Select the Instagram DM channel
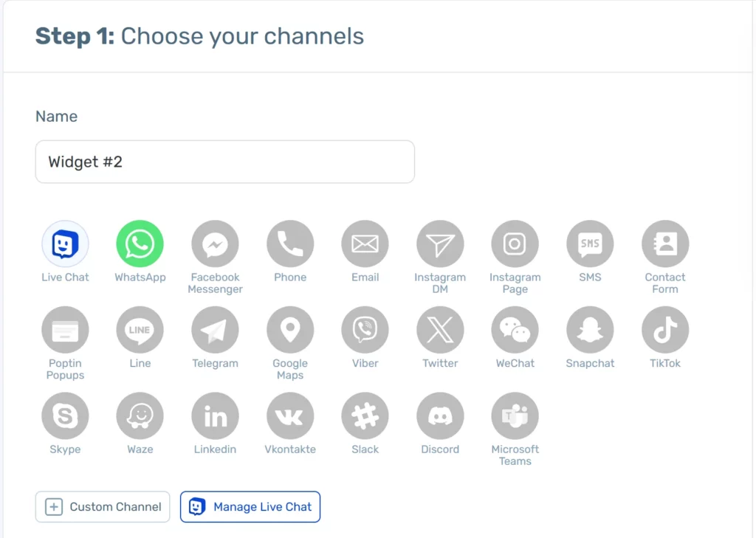 (440, 244)
